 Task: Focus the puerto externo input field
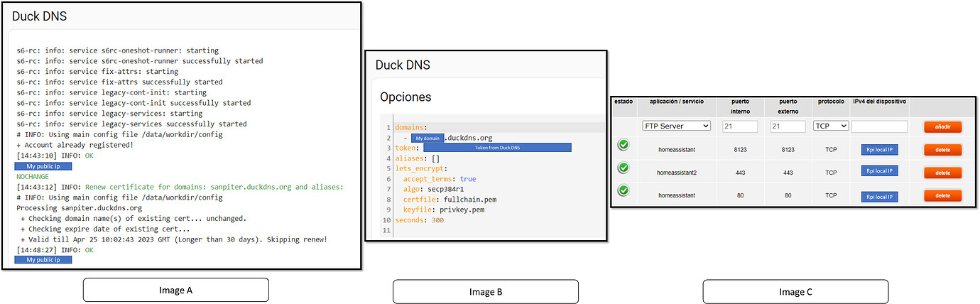(x=788, y=126)
